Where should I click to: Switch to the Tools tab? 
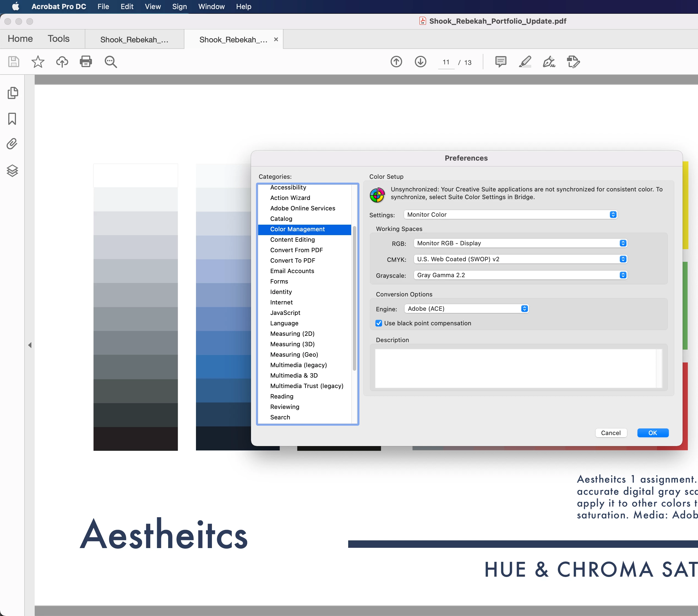[x=58, y=38]
